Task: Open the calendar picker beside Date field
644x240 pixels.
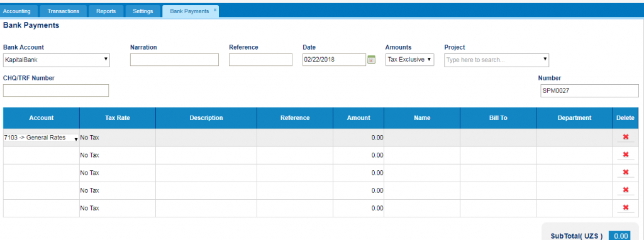Action: click(x=371, y=60)
